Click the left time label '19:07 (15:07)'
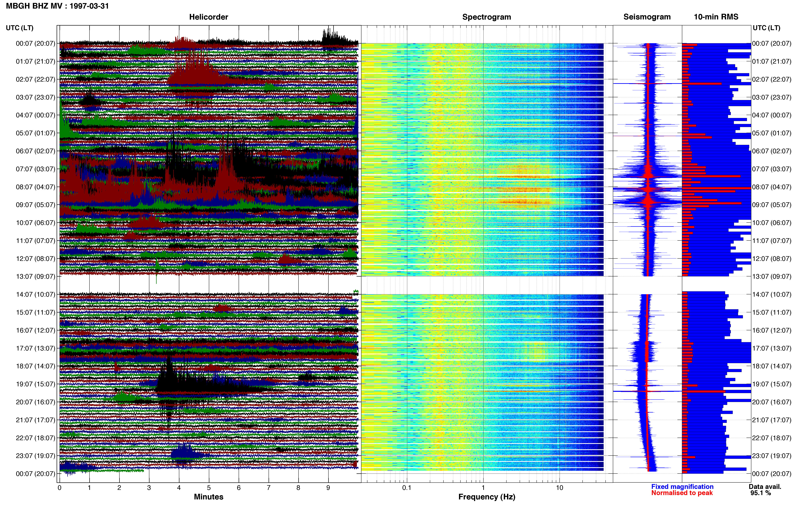The height and width of the screenshot is (508, 812). (35, 384)
